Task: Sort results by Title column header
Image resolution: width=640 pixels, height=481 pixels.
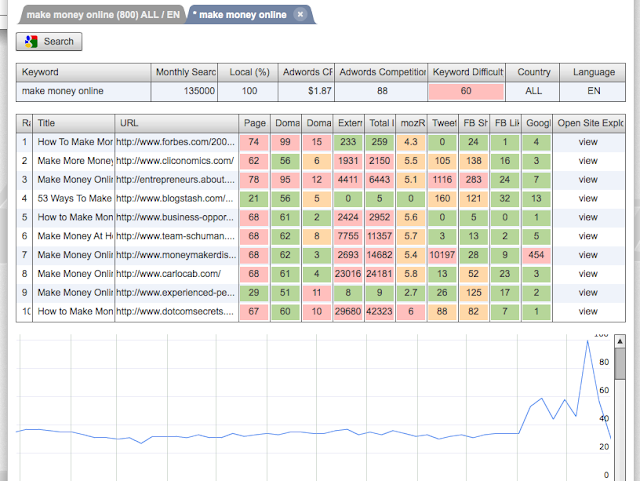Action: [x=74, y=123]
